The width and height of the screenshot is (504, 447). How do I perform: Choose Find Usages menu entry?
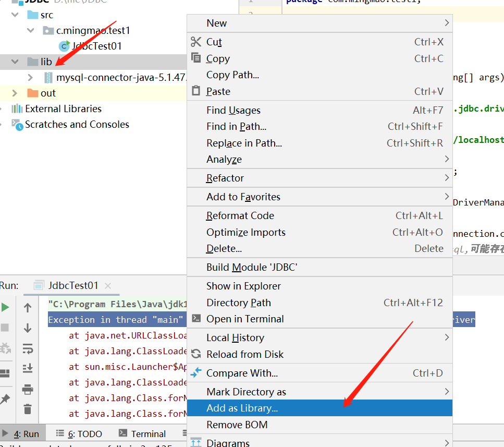click(x=319, y=110)
